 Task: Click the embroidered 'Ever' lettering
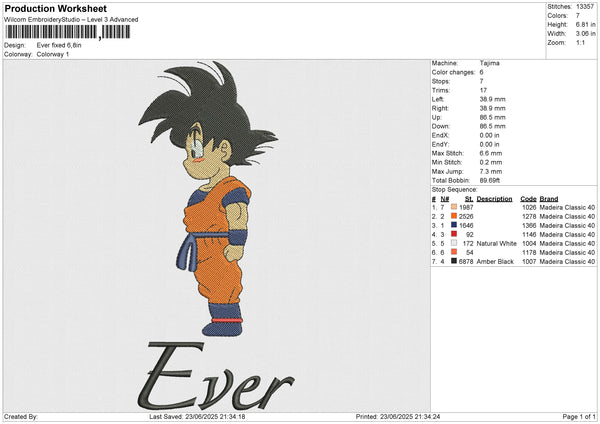(216, 376)
